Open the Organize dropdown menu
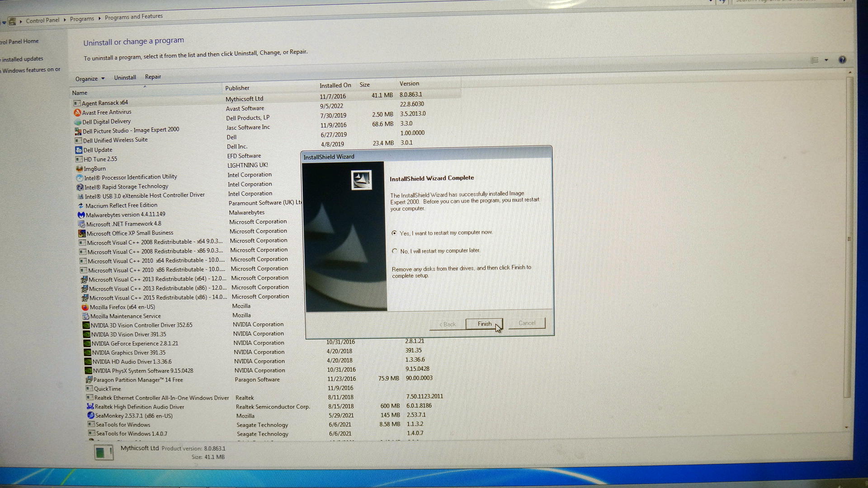The height and width of the screenshot is (488, 868). (90, 79)
